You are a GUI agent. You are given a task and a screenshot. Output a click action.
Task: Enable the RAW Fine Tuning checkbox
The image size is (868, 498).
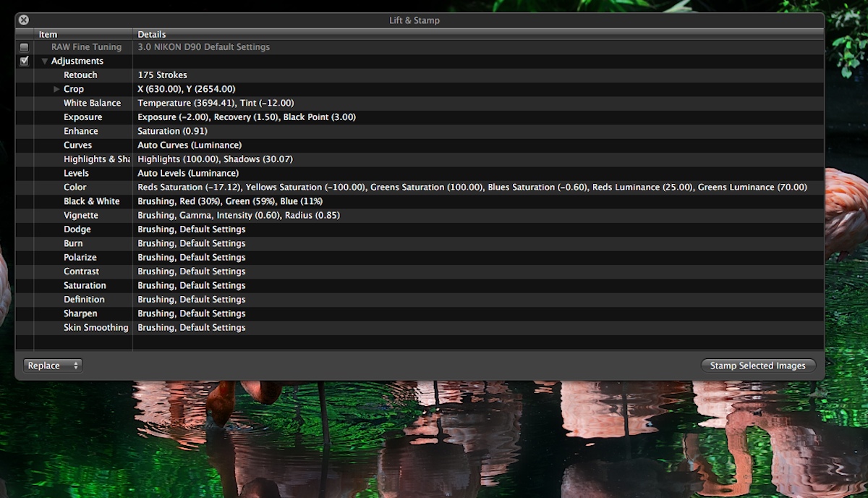[24, 47]
